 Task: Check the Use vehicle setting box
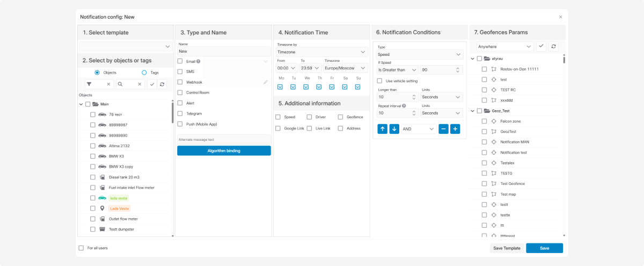[x=380, y=81]
